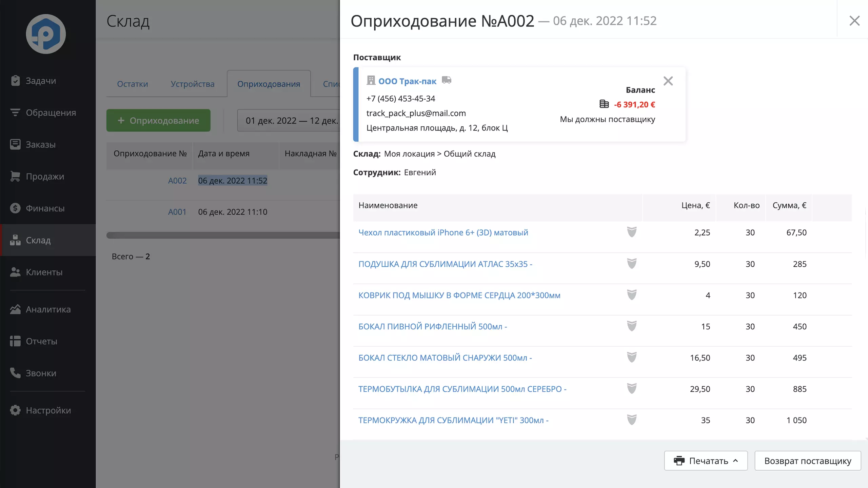Click the green Оприходование button
This screenshot has width=868, height=488.
(158, 120)
